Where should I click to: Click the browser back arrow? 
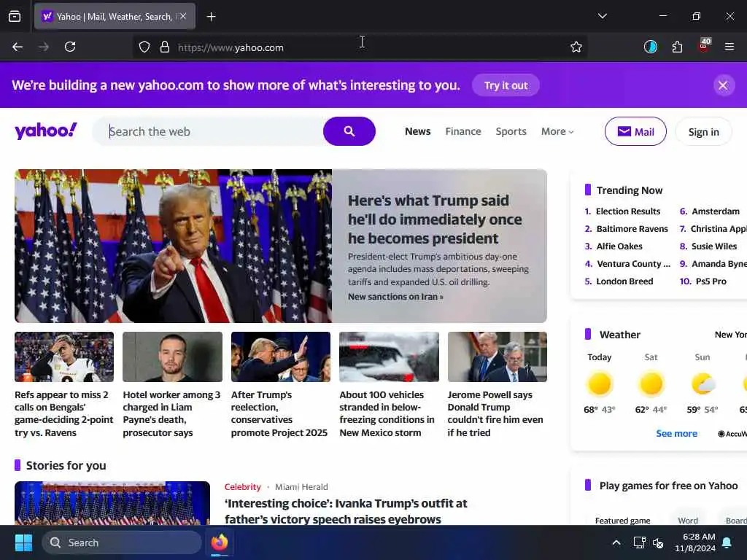point(18,47)
